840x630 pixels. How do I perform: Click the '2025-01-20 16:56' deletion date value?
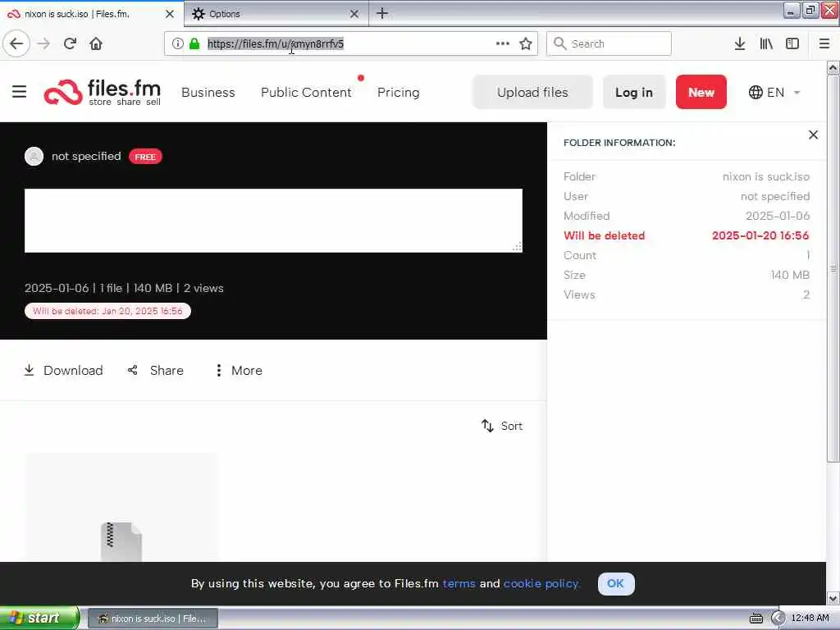760,235
